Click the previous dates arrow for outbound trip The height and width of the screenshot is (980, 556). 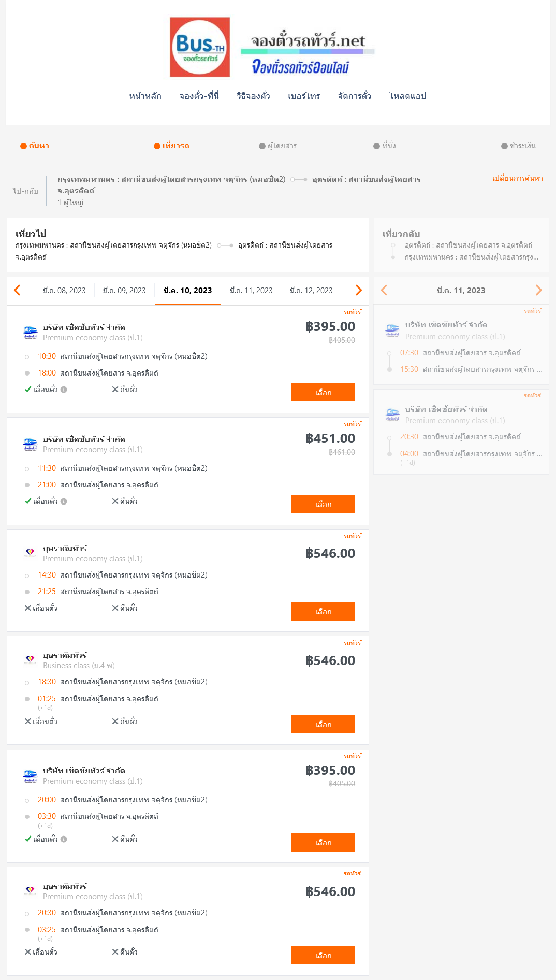point(18,290)
